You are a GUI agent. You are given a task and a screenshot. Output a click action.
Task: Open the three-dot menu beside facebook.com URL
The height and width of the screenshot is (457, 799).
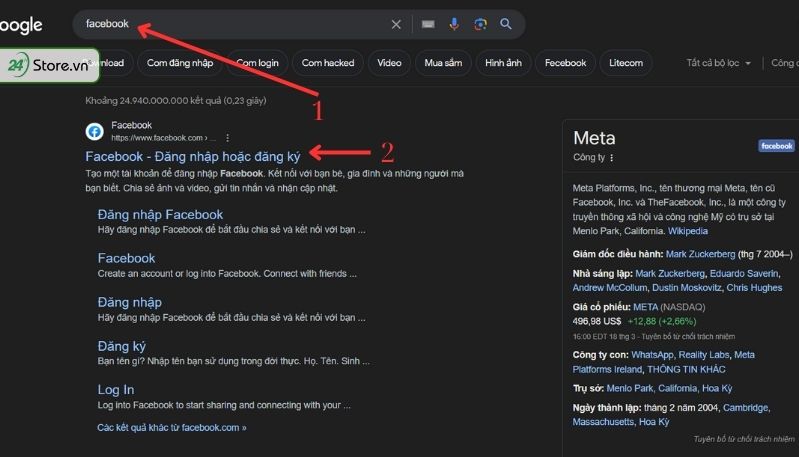pos(227,138)
